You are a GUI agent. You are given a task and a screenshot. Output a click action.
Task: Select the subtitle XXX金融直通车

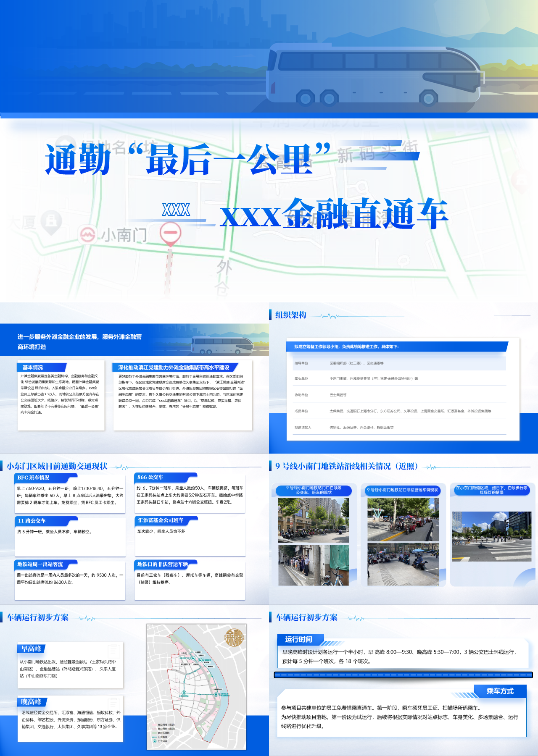coord(334,214)
